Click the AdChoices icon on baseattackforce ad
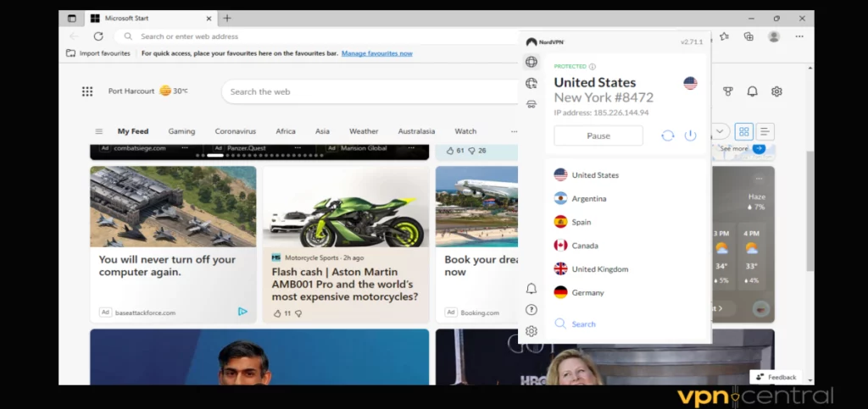The image size is (868, 409). pyautogui.click(x=242, y=312)
